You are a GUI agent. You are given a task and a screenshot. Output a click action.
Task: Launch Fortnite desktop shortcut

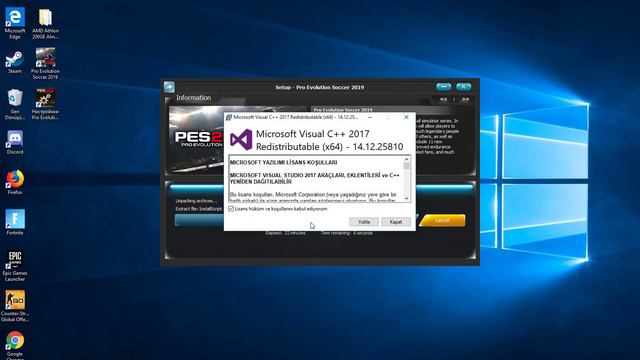click(x=15, y=222)
